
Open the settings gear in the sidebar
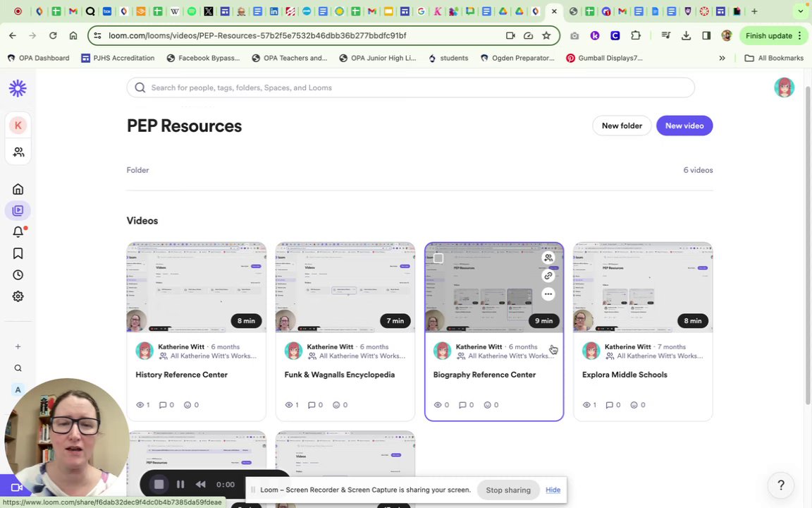tap(18, 296)
